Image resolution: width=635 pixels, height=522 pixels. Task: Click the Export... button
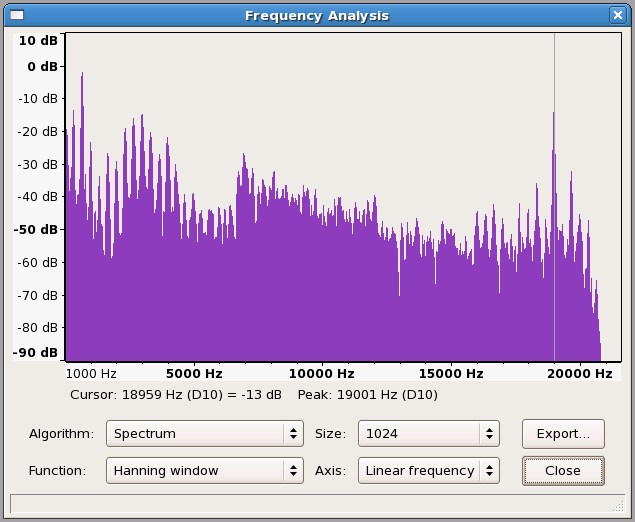(x=563, y=434)
